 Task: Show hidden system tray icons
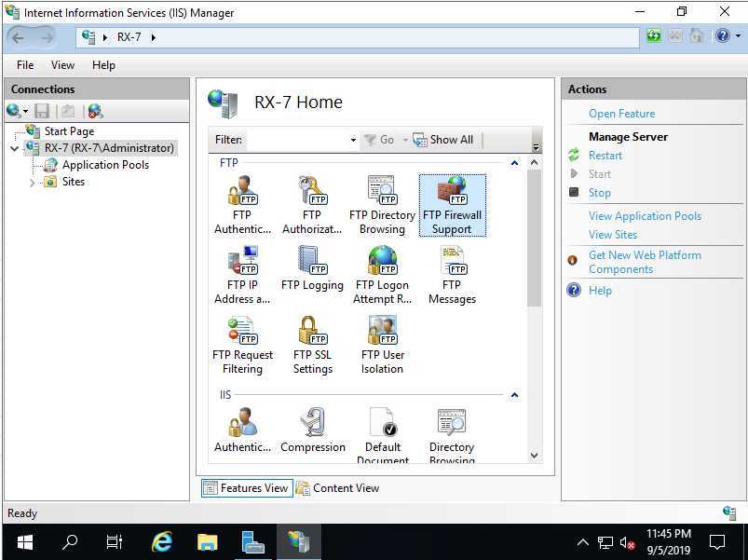click(582, 542)
